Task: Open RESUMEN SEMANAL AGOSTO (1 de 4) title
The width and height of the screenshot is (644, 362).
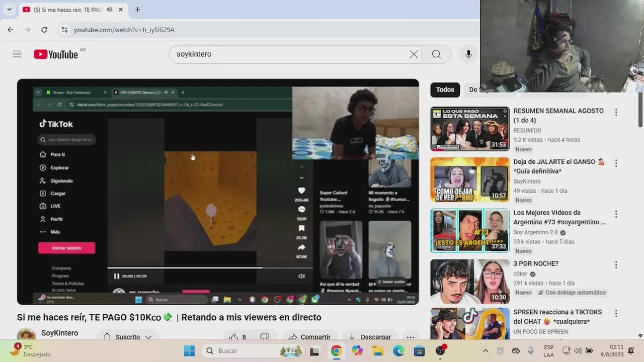Action: click(x=558, y=116)
